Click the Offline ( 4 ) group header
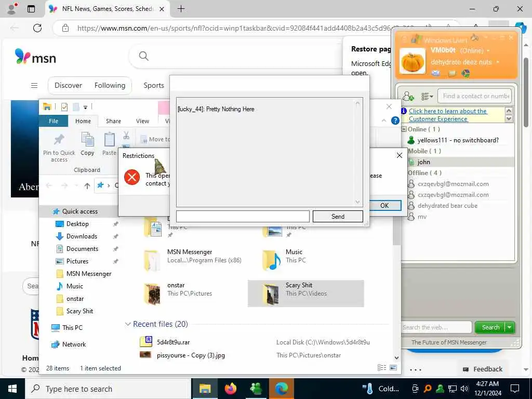The height and width of the screenshot is (399, 532). [x=424, y=172]
